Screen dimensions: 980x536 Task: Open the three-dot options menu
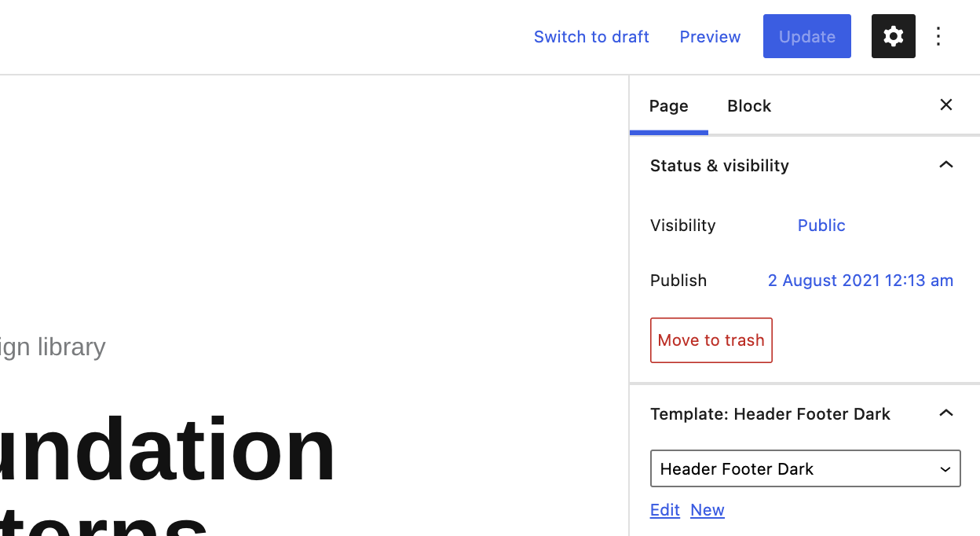point(938,36)
